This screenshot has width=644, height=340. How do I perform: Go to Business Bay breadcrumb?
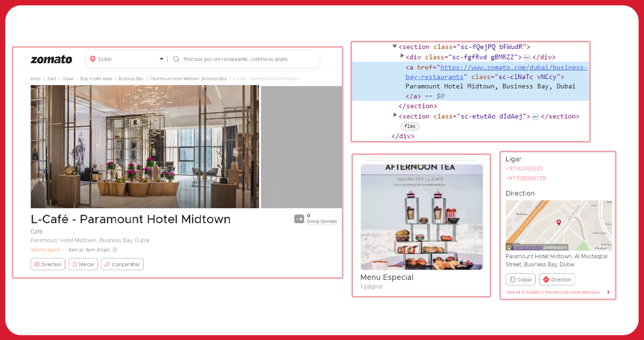tap(131, 79)
